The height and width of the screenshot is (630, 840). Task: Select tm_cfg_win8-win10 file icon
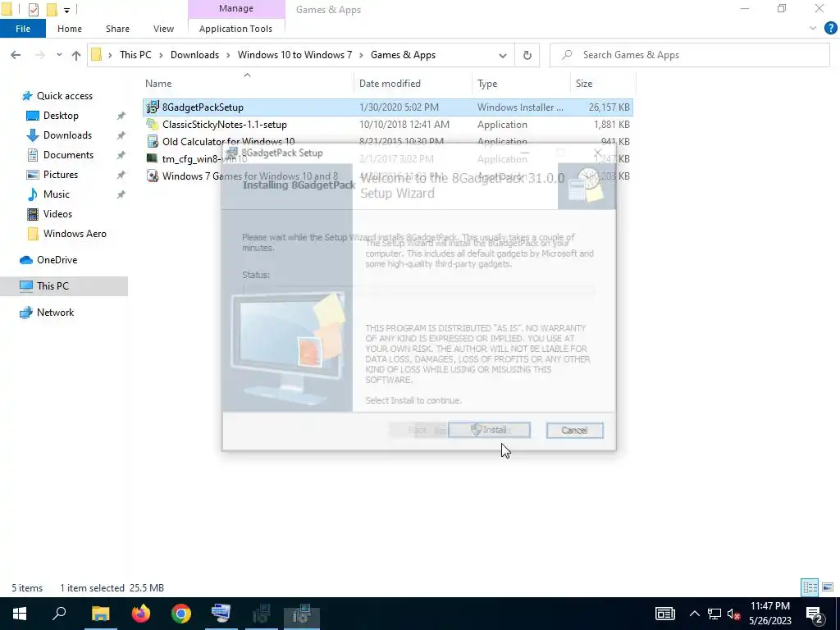tap(153, 158)
